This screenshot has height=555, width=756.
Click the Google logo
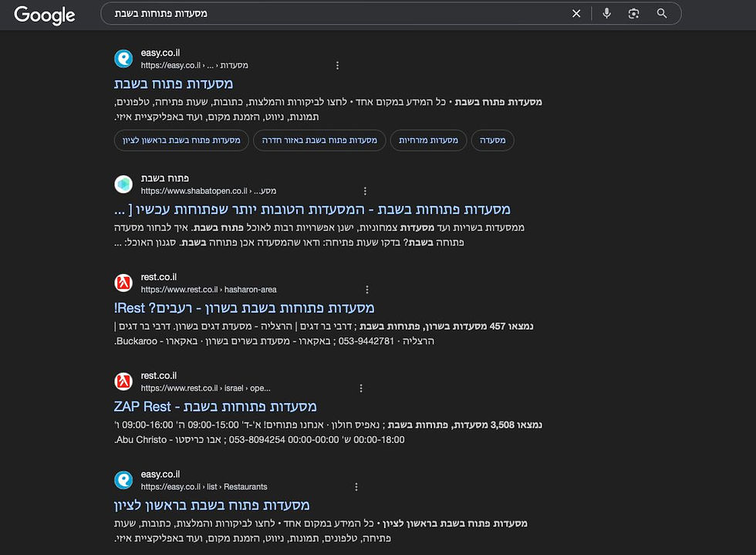pos(45,15)
